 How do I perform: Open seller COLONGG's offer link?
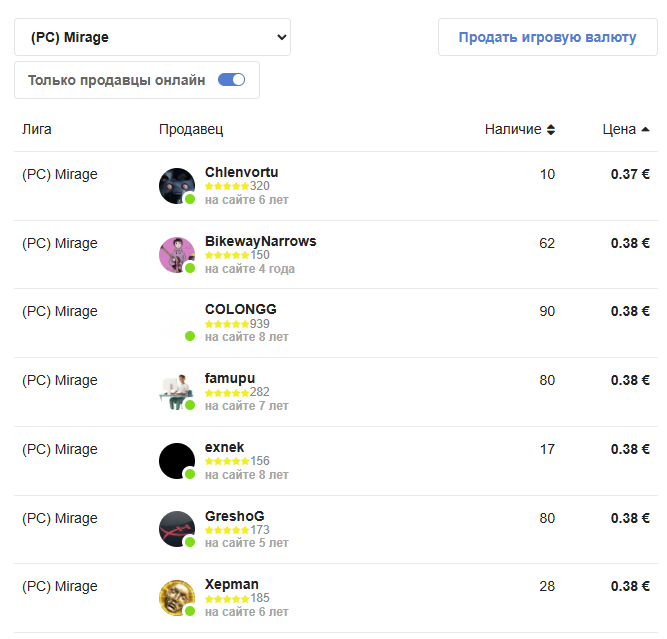tap(240, 310)
